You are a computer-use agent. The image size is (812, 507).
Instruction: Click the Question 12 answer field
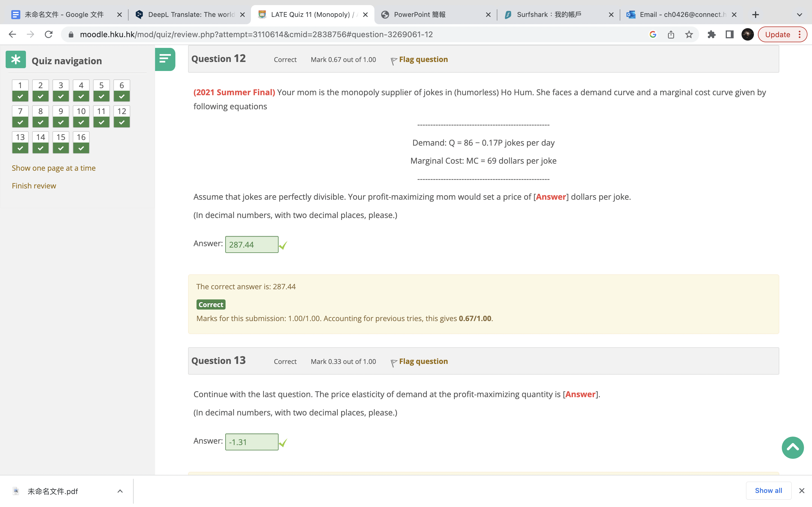251,244
